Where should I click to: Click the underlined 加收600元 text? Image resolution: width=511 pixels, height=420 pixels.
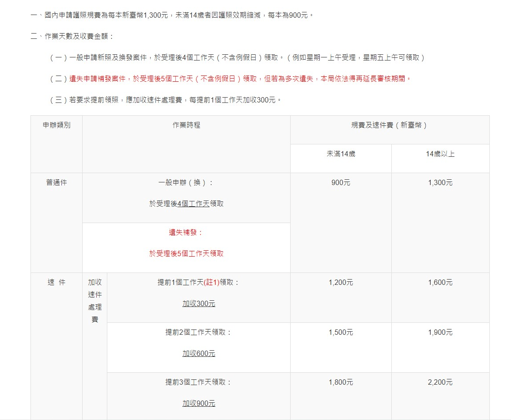[199, 354]
